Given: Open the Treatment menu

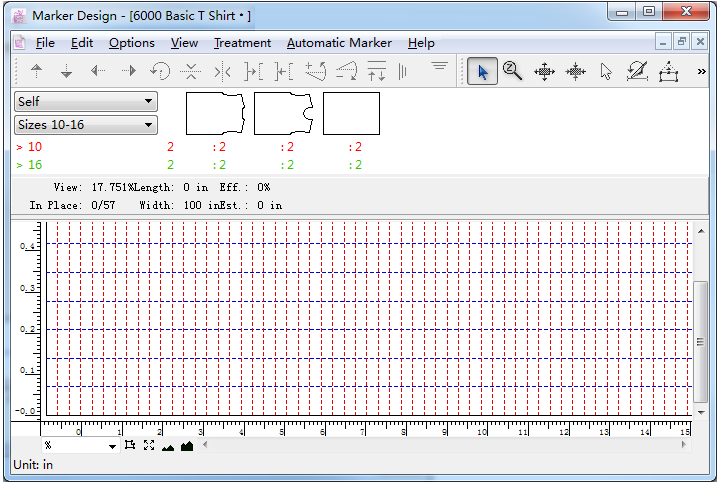Looking at the screenshot, I should point(242,43).
